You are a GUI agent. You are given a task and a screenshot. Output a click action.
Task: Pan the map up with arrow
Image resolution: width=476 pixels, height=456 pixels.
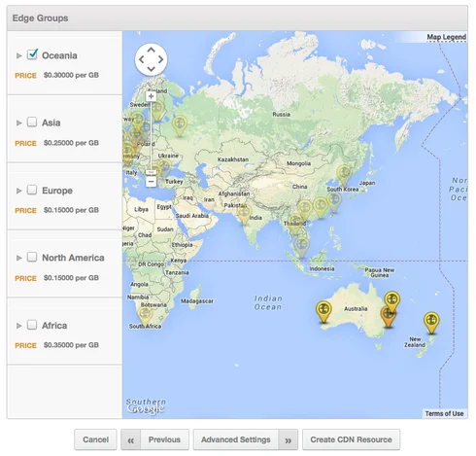click(x=152, y=50)
